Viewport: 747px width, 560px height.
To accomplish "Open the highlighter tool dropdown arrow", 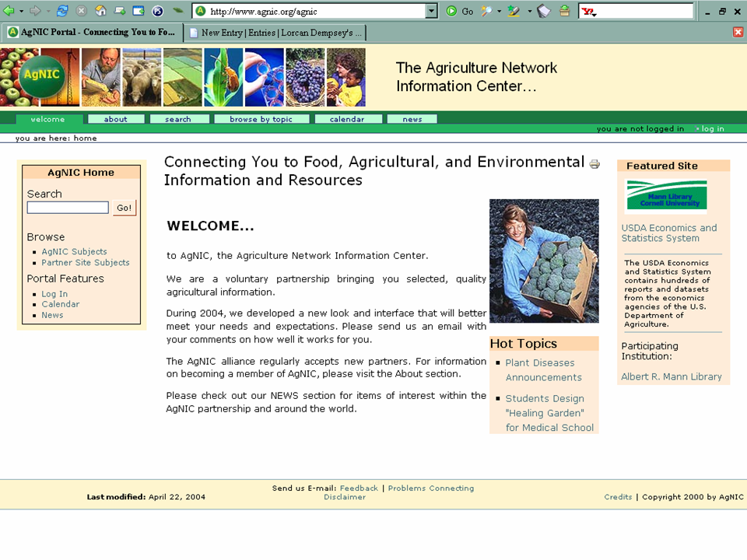I will click(529, 11).
